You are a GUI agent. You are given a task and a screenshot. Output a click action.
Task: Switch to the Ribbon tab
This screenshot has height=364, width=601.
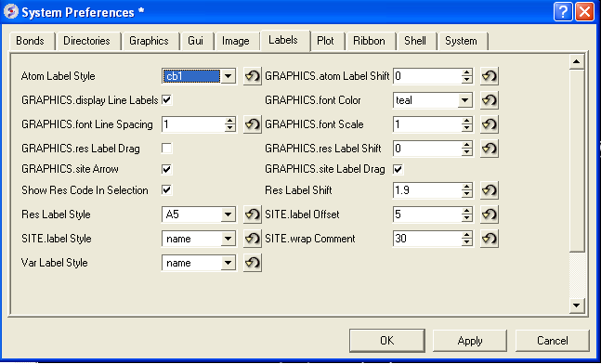point(369,41)
